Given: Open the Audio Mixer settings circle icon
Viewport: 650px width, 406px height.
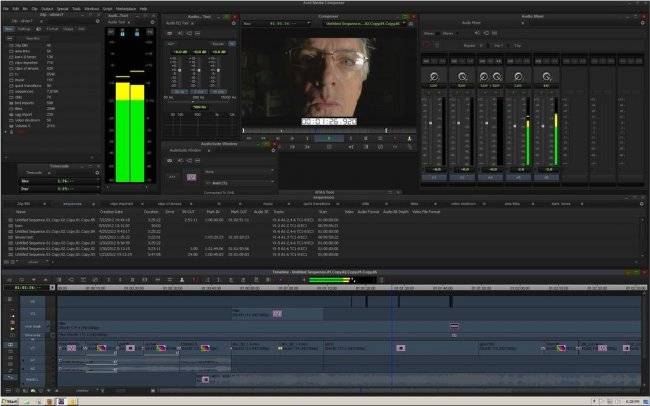Looking at the screenshot, I should [x=643, y=23].
